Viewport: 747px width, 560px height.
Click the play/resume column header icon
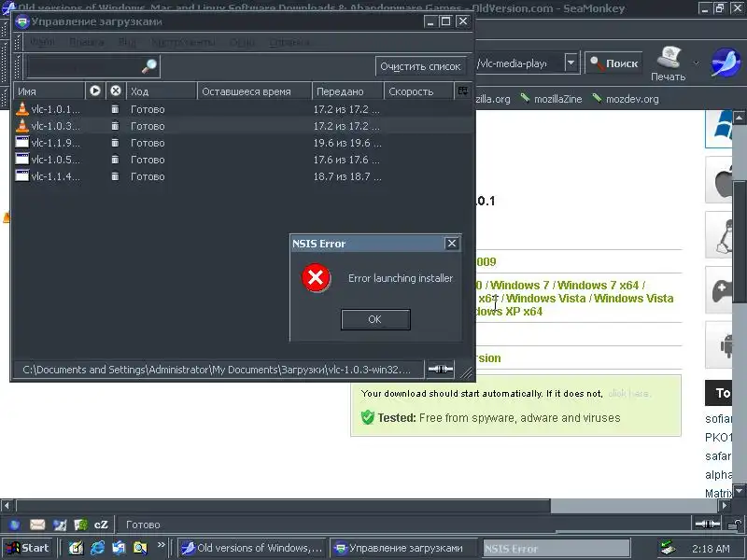coord(95,91)
